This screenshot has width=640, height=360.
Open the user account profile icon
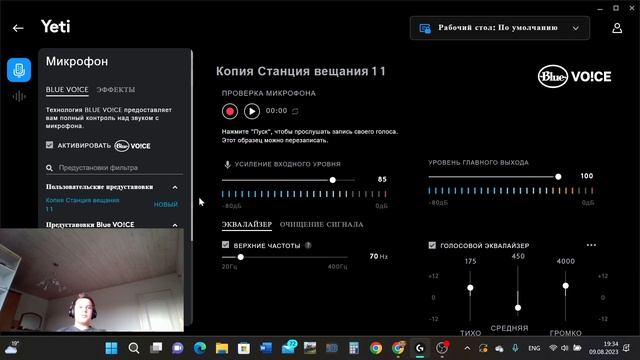[617, 28]
